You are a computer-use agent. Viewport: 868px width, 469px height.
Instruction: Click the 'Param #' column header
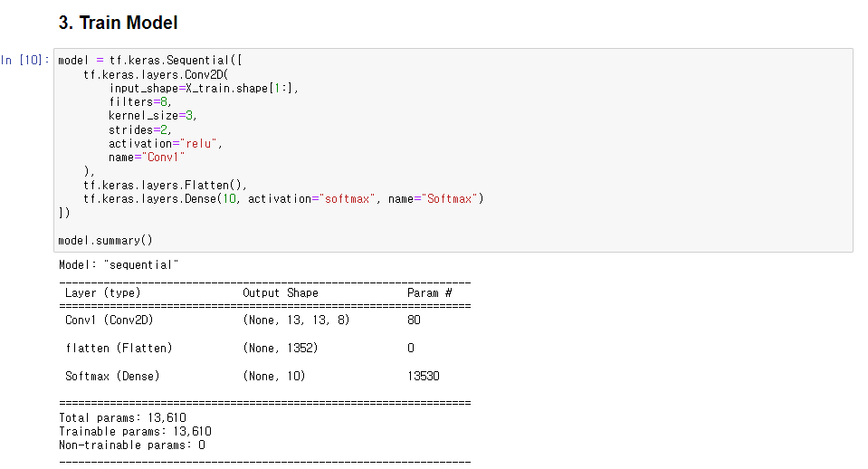click(x=430, y=292)
